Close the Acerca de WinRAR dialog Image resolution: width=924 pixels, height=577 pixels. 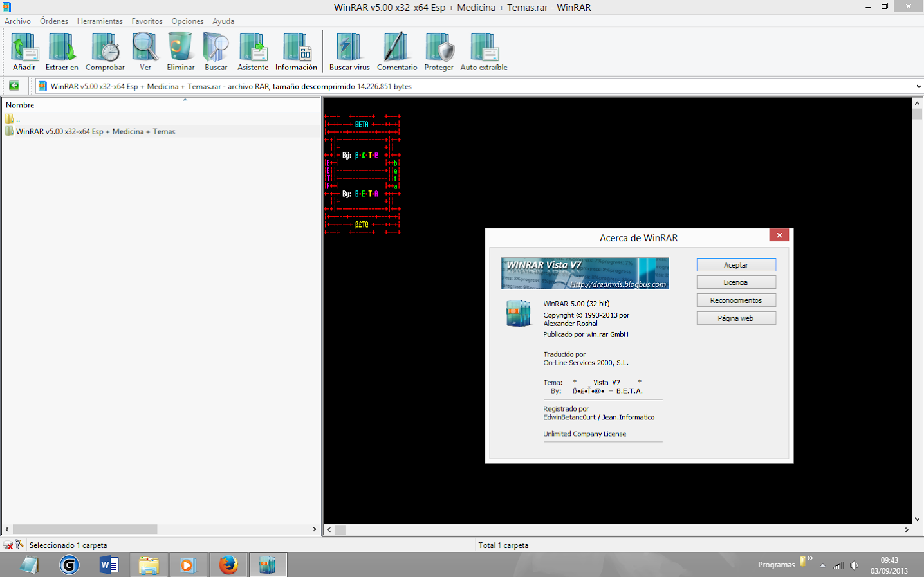coord(779,235)
